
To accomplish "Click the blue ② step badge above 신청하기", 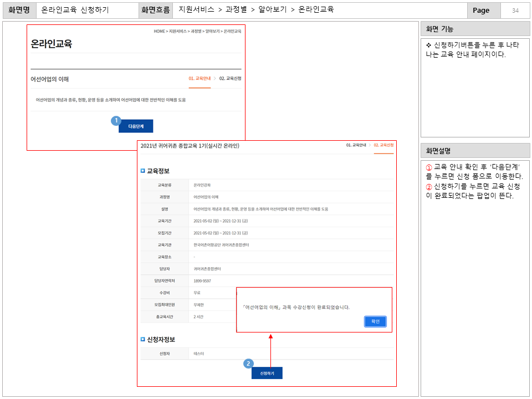I will [x=248, y=365].
